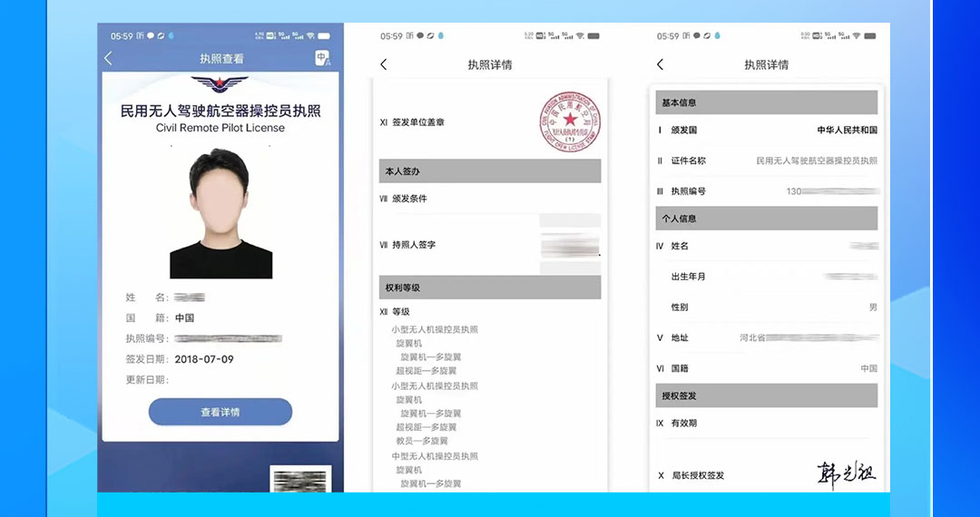The width and height of the screenshot is (980, 517).
Task: Tap the 本人签办 section header
Action: [490, 171]
